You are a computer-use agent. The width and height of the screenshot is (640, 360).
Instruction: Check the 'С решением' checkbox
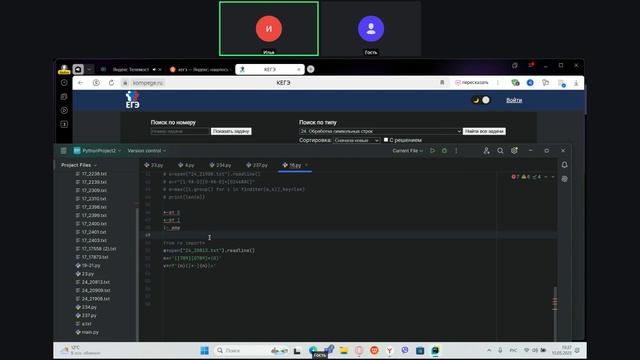pyautogui.click(x=386, y=140)
